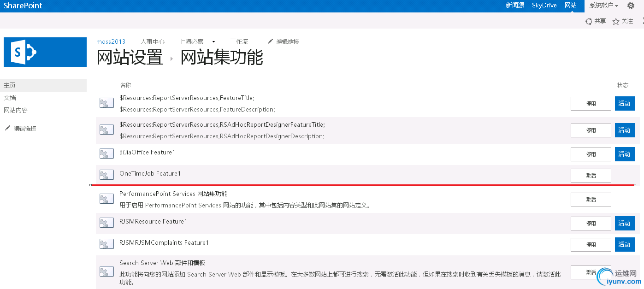Expand the 上海必嘉 dropdown arrow
644x289 pixels.
[x=213, y=42]
